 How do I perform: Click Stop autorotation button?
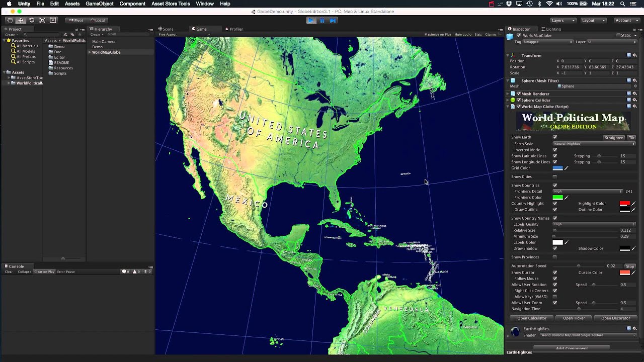pyautogui.click(x=630, y=266)
